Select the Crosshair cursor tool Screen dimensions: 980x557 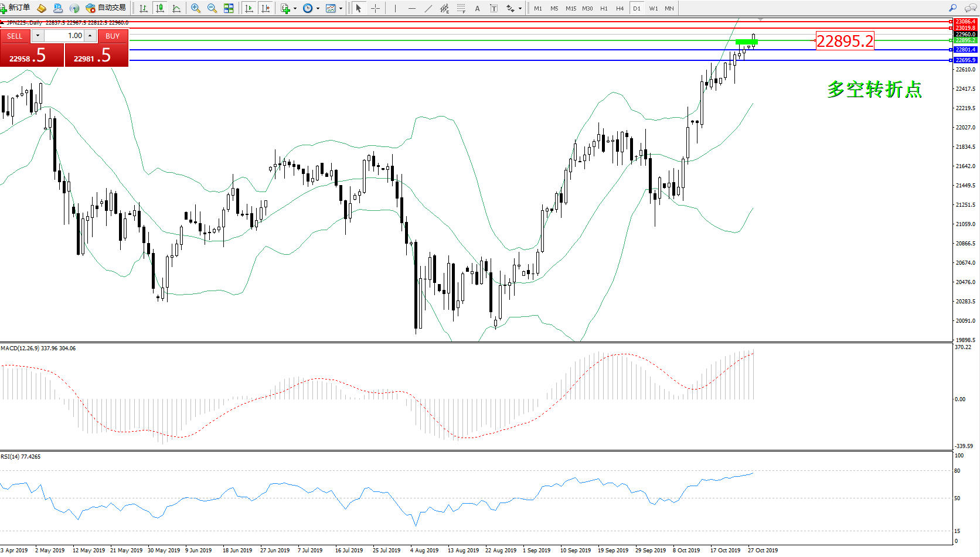(376, 8)
